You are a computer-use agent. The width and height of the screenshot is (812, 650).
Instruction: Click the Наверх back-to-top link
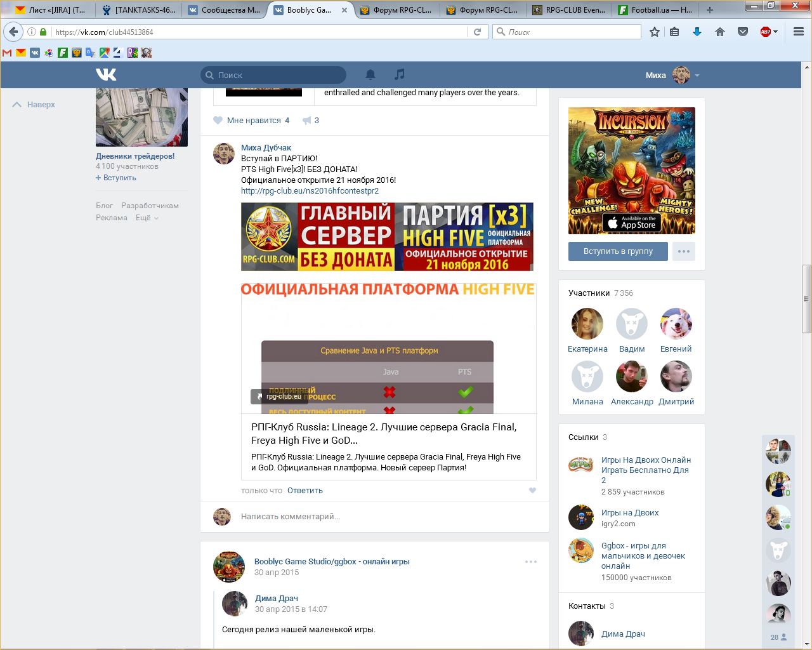pyautogui.click(x=34, y=105)
